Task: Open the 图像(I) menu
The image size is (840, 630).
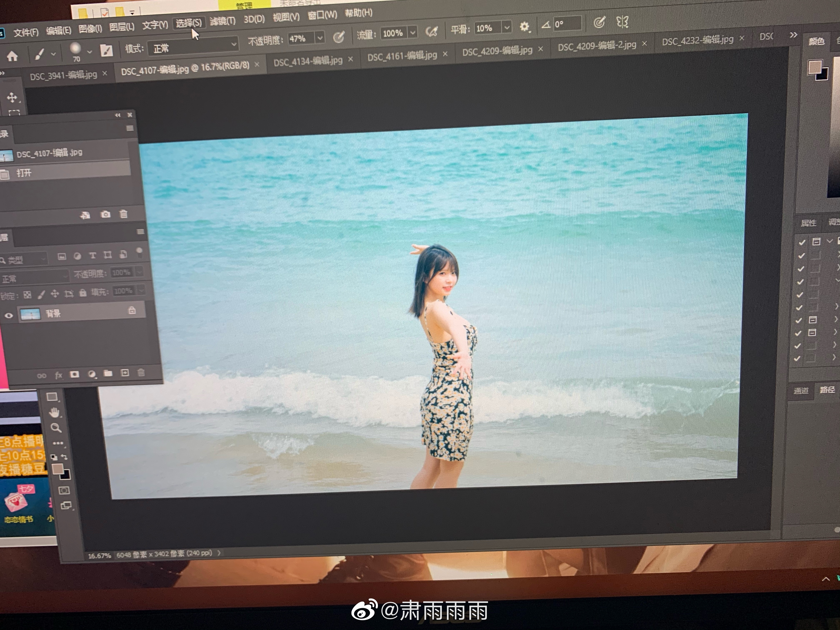Action: tap(90, 29)
